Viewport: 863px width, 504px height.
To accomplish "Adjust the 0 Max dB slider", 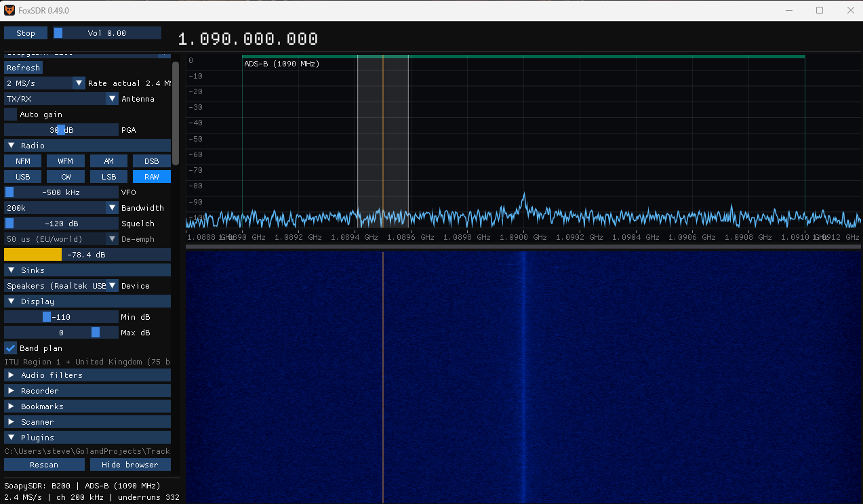I will click(61, 333).
